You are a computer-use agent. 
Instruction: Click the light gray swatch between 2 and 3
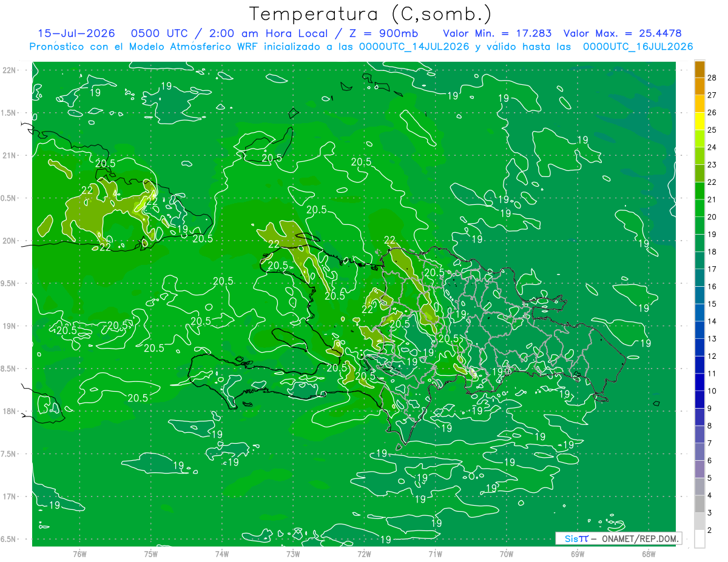(699, 521)
